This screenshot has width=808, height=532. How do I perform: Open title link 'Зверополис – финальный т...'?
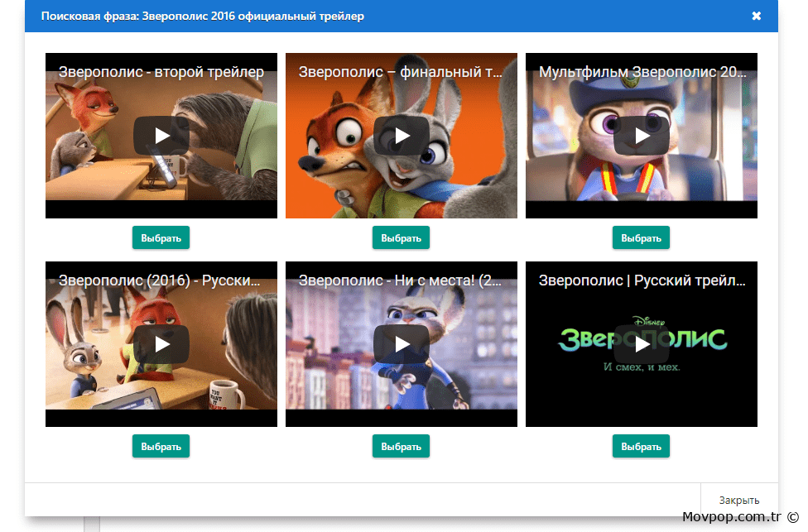point(401,72)
